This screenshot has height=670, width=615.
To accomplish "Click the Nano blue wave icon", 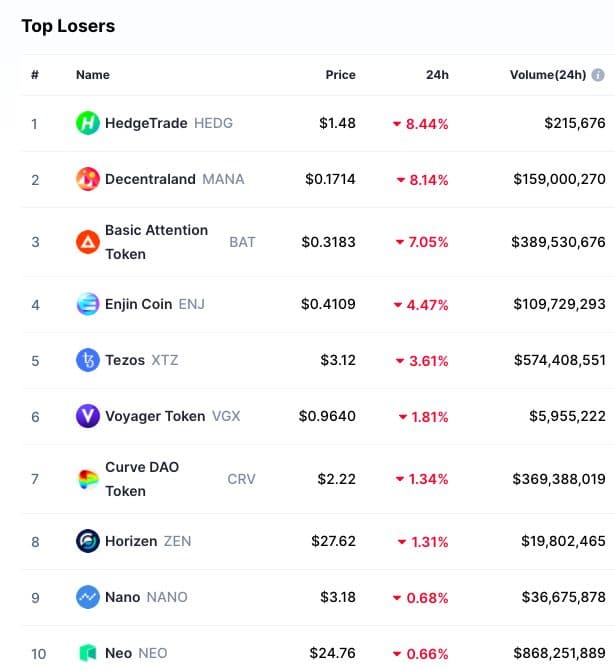I will (88, 597).
